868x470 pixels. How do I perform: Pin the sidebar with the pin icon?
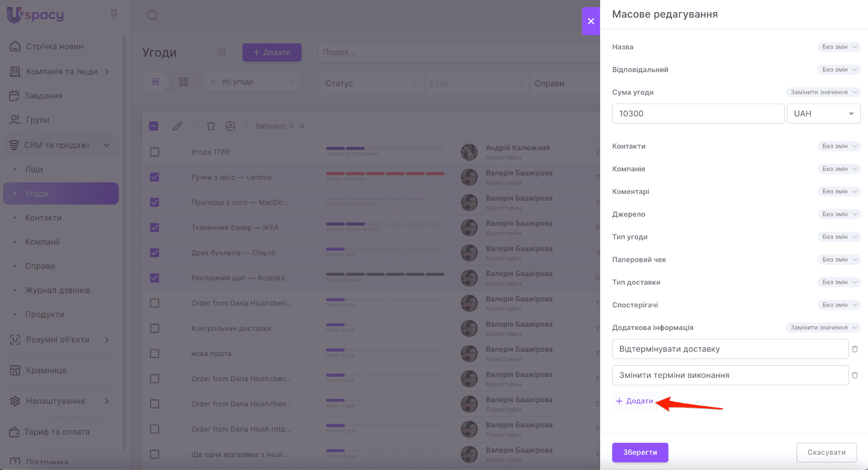pos(114,13)
